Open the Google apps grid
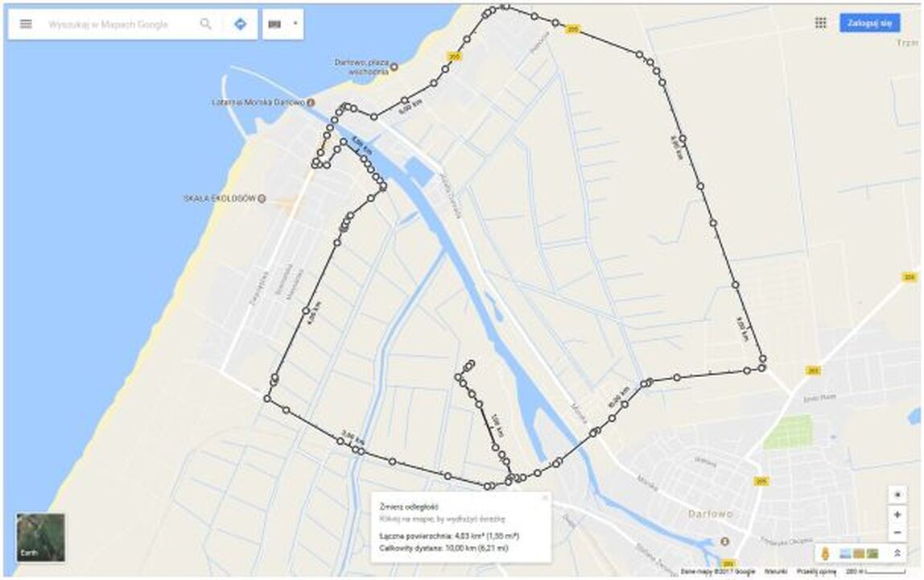924x580 pixels. [820, 23]
